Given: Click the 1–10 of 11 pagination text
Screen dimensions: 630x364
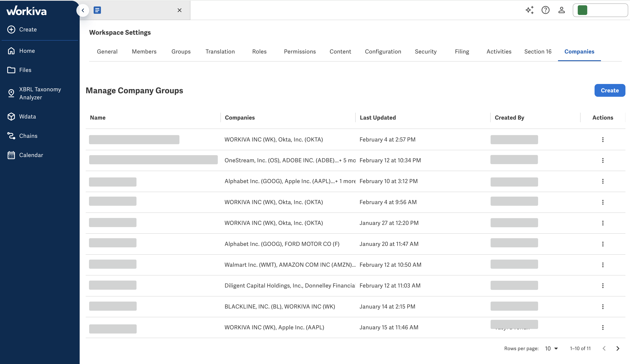Looking at the screenshot, I should point(580,348).
